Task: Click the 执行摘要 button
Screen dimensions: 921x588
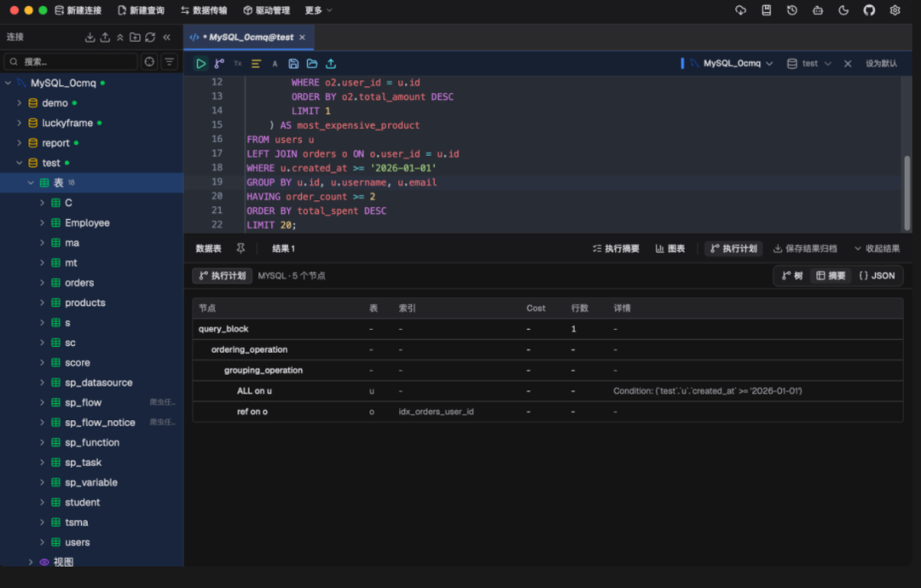Action: point(616,248)
